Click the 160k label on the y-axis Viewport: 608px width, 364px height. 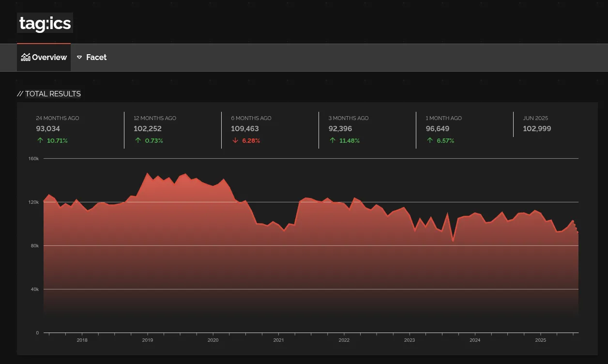tap(34, 159)
